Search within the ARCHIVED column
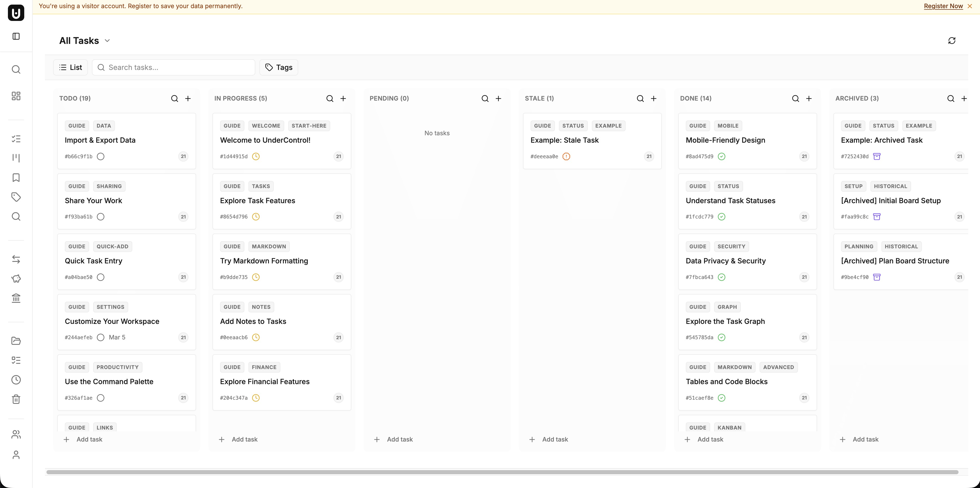Screen dimensions: 980x488 pos(951,99)
